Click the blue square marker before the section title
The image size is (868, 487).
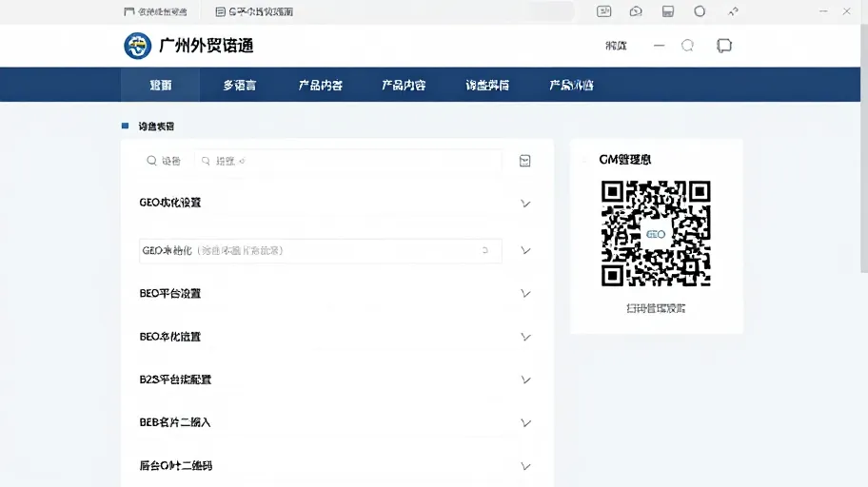pyautogui.click(x=125, y=127)
